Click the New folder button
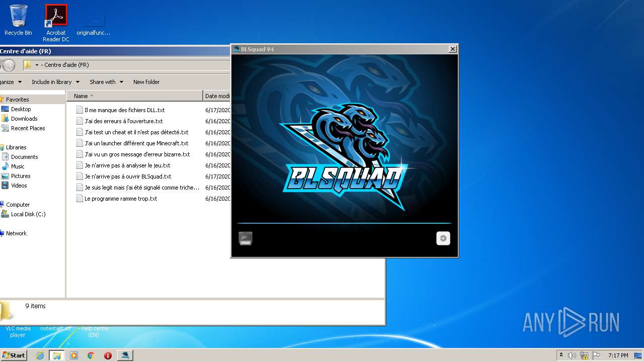Screen dimensions: 644x362 (x=146, y=82)
